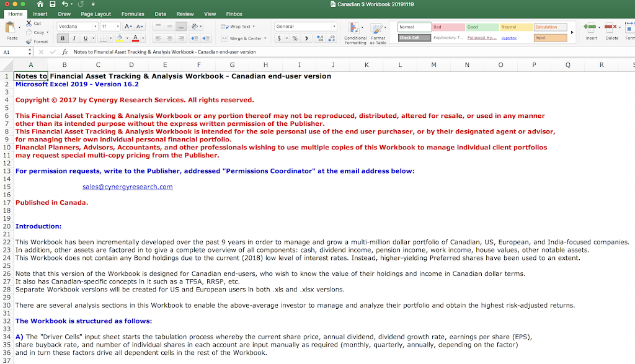Viewport: 635px width, 364px height.
Task: Center the cell text horizontally
Action: [x=170, y=38]
